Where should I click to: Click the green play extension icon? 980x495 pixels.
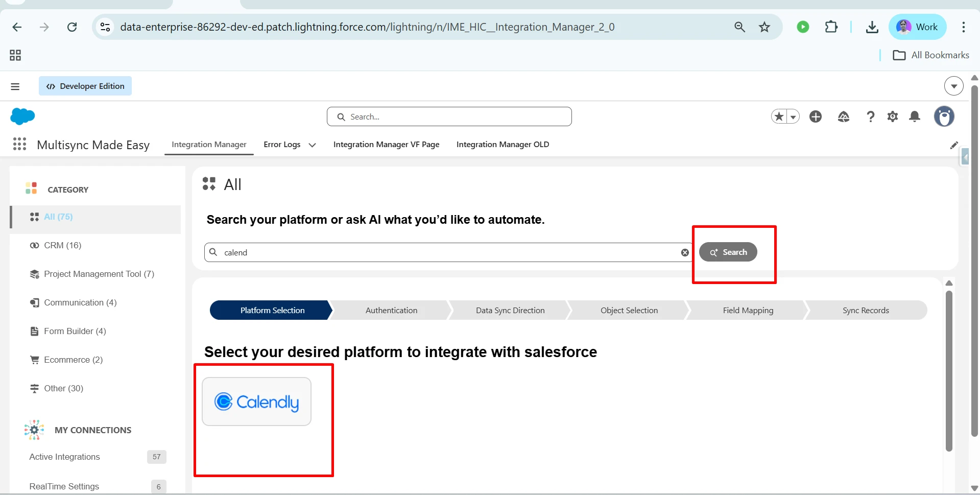click(x=803, y=27)
